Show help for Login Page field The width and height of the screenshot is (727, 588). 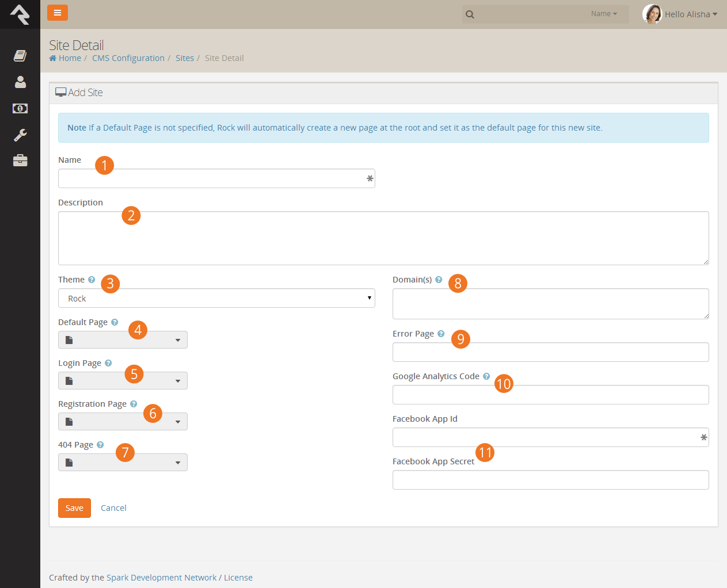coord(108,363)
